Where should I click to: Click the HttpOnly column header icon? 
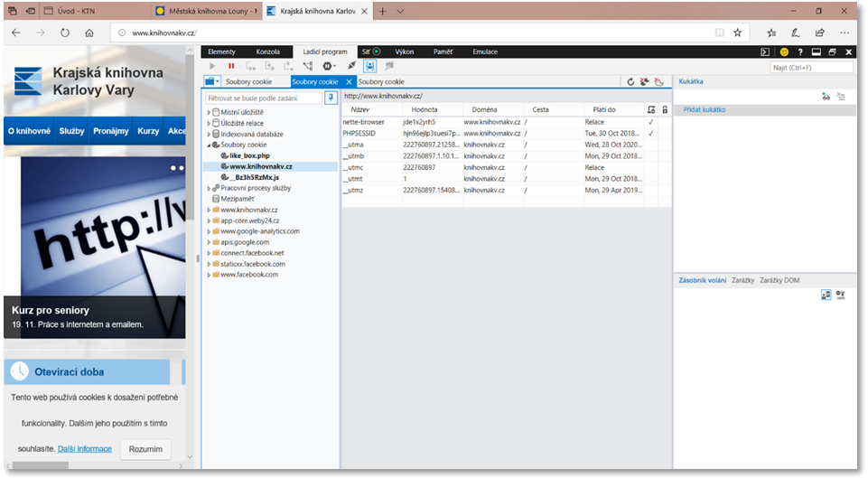pos(651,109)
